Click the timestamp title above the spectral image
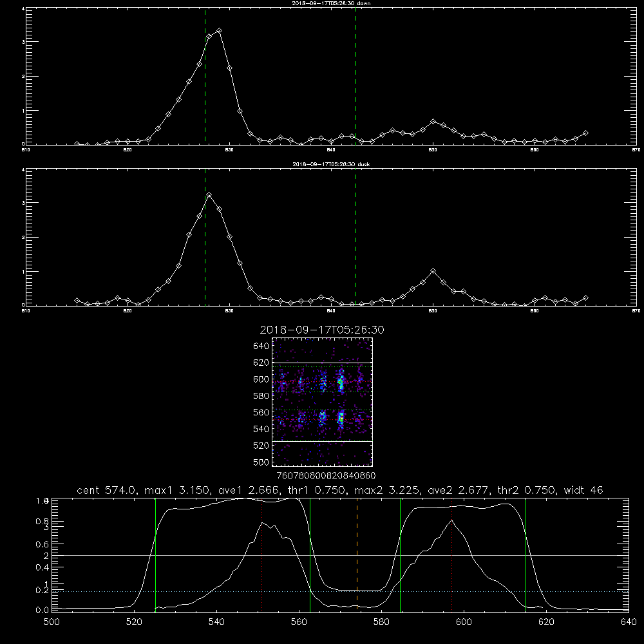The image size is (644, 644). [x=322, y=330]
